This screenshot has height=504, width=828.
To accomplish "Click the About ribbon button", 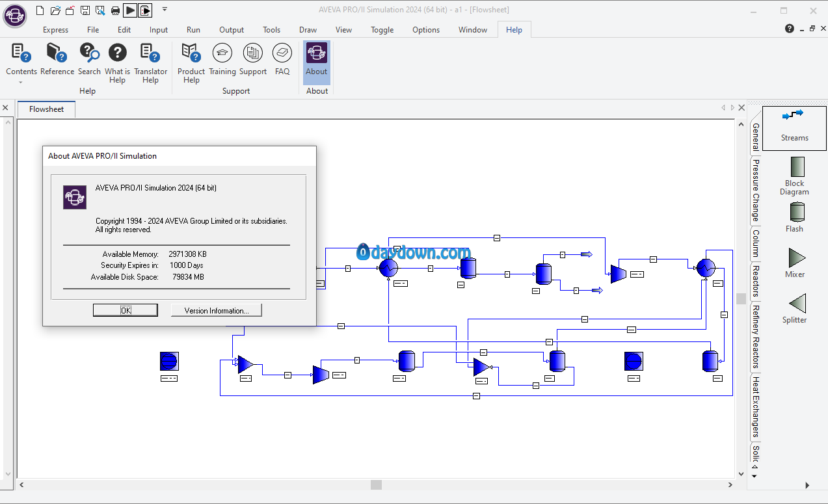I will (x=317, y=62).
